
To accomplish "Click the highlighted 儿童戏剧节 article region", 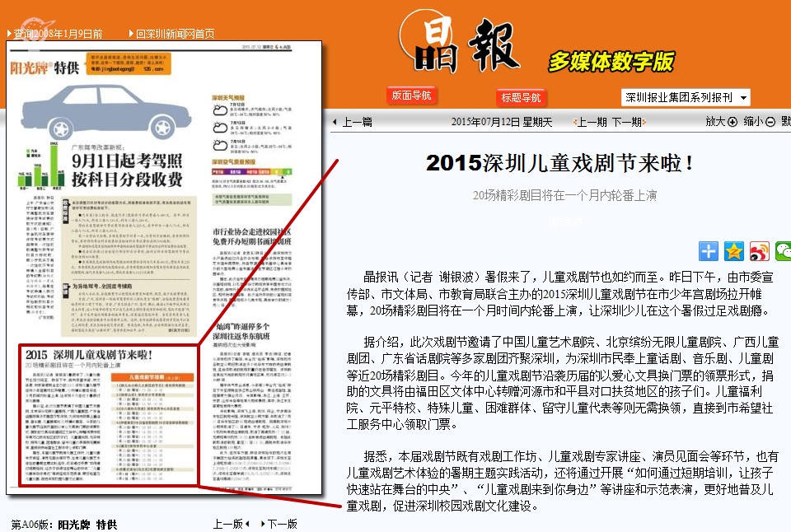I will 108,416.
